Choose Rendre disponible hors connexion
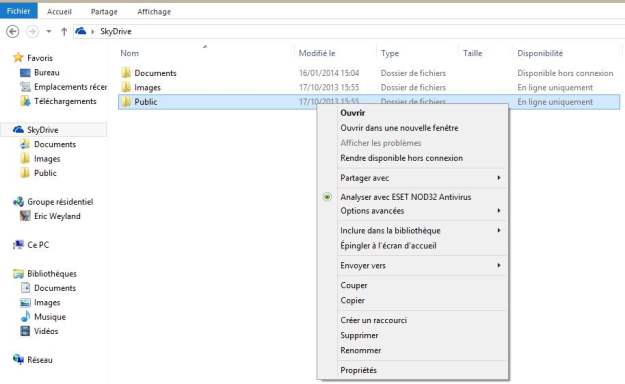Image resolution: width=625 pixels, height=384 pixels. (401, 158)
